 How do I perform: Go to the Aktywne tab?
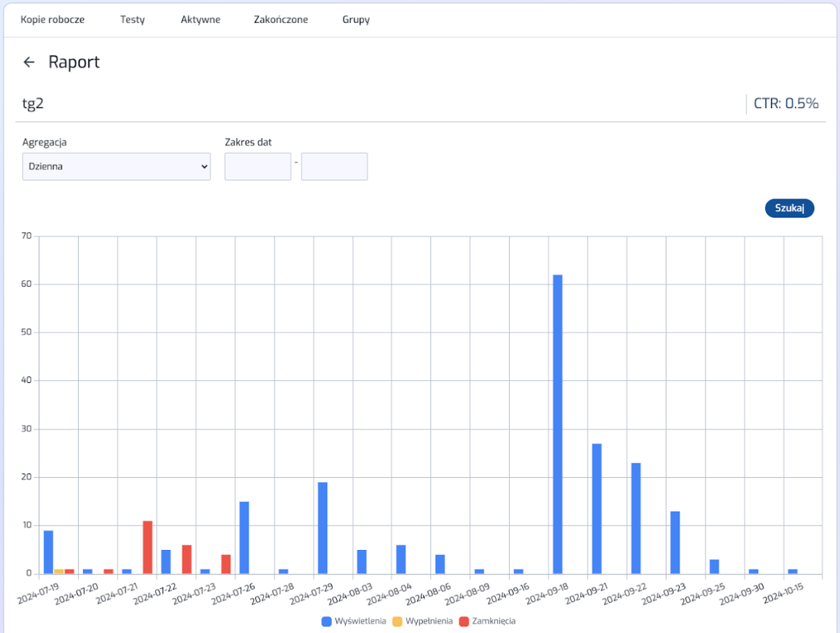click(x=200, y=20)
